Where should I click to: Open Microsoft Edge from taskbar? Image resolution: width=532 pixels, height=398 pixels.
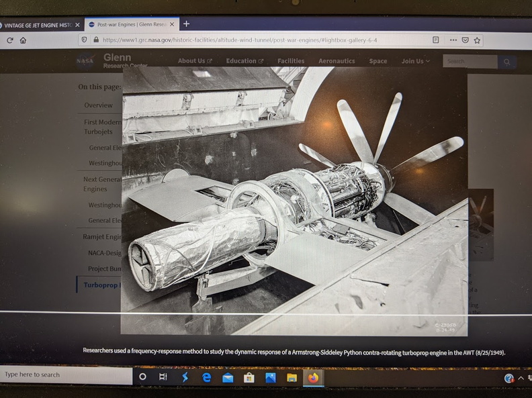pyautogui.click(x=206, y=377)
